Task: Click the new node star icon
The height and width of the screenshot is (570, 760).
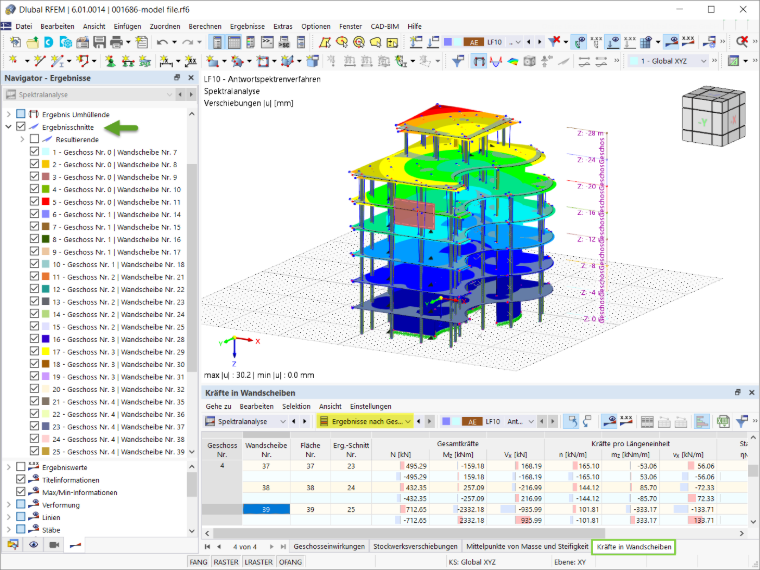Action: coord(14,61)
